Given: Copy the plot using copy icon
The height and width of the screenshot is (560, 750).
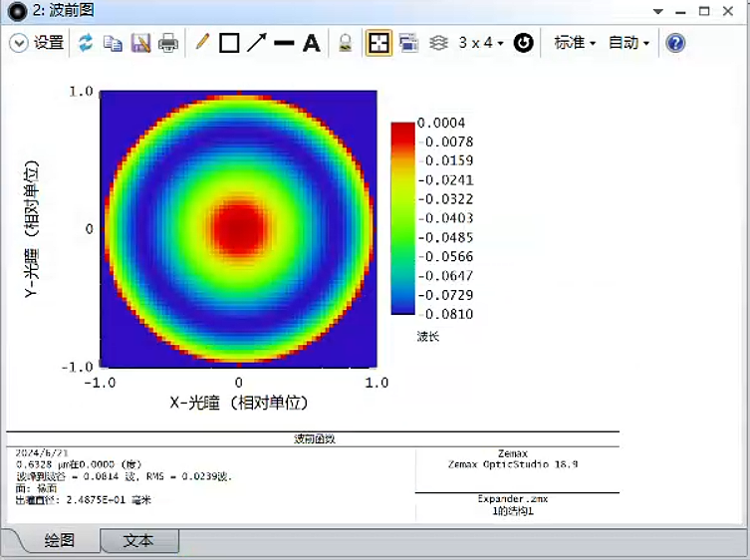Looking at the screenshot, I should [x=113, y=43].
